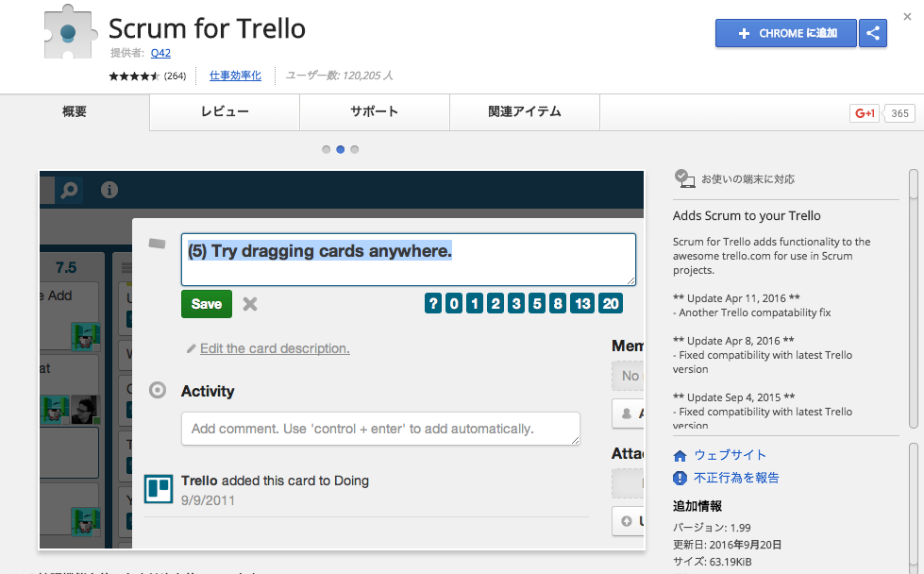This screenshot has height=574, width=924.
Task: Select the first carousel dot
Action: click(x=326, y=149)
